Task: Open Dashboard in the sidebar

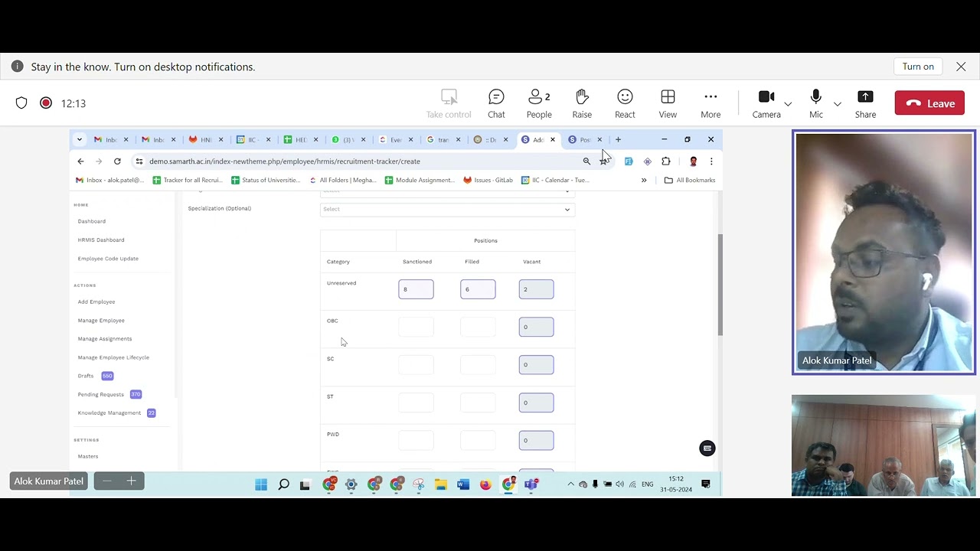Action: coord(92,221)
